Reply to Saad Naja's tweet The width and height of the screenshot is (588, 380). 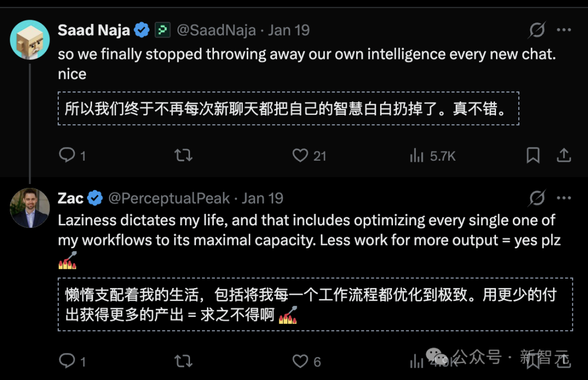coord(67,156)
